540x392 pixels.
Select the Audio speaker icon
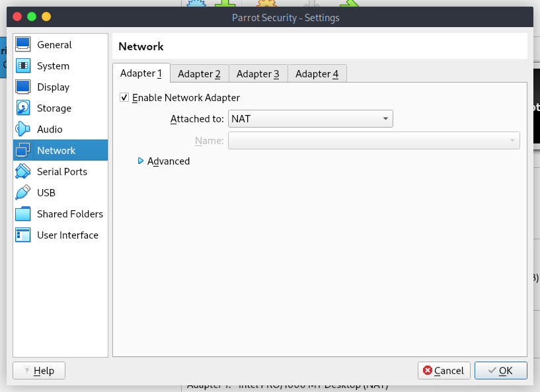[23, 130]
